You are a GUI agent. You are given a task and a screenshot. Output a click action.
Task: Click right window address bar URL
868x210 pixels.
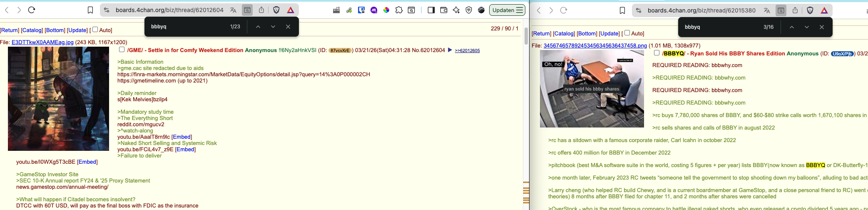coord(701,10)
